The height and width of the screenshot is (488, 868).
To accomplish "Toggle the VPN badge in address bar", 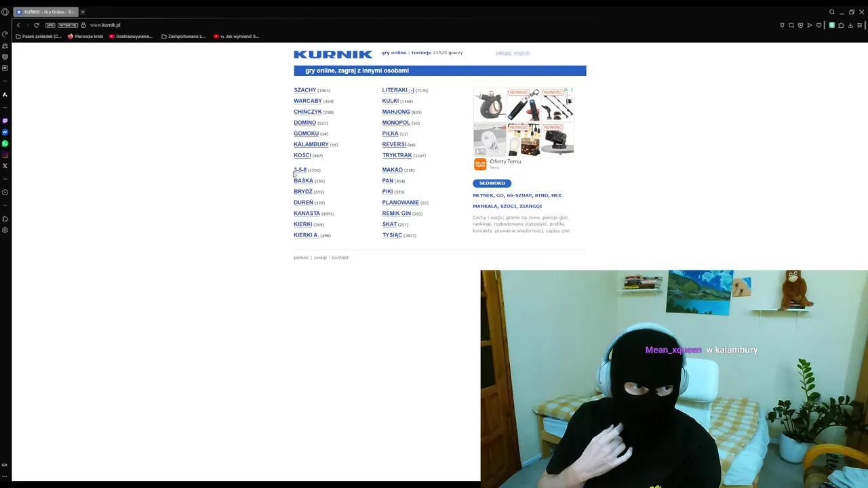I will tap(50, 25).
